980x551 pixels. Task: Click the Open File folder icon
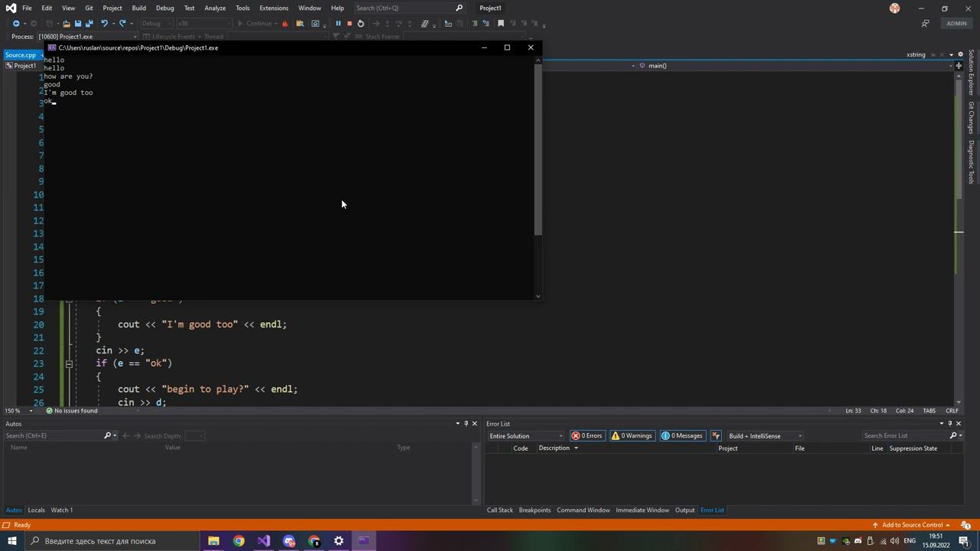(67, 23)
